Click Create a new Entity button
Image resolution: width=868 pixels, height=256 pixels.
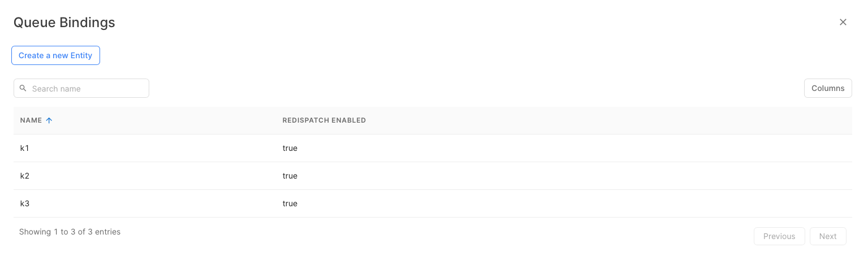tap(55, 55)
